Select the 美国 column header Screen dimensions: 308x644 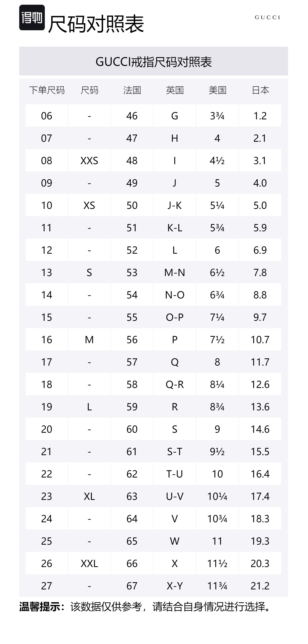[217, 90]
